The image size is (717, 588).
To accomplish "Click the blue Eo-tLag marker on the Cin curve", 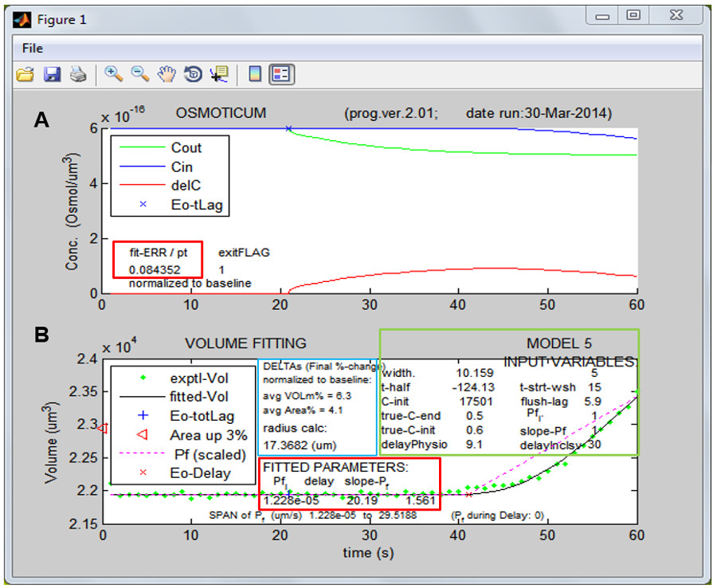I will click(288, 128).
